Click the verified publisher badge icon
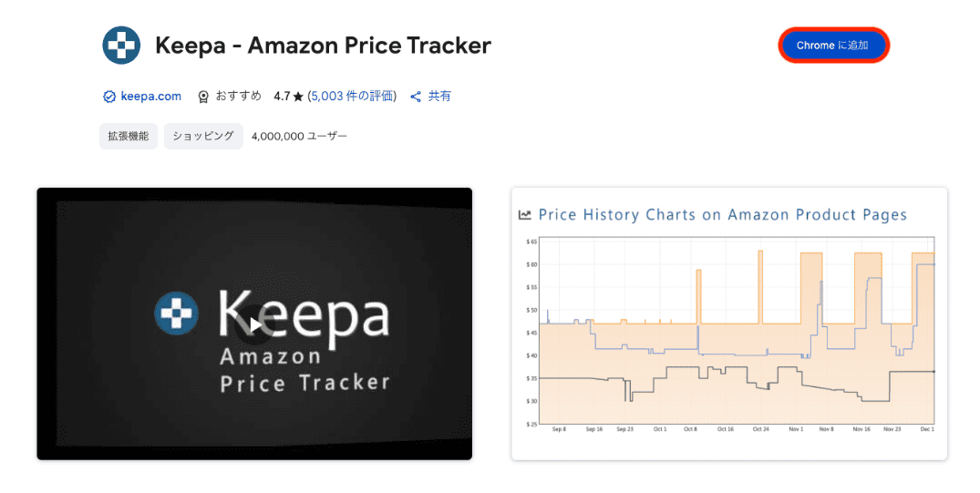This screenshot has width=980, height=493. [109, 97]
